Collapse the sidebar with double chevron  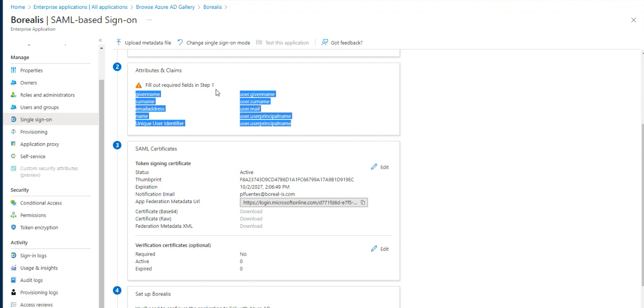coord(101,40)
